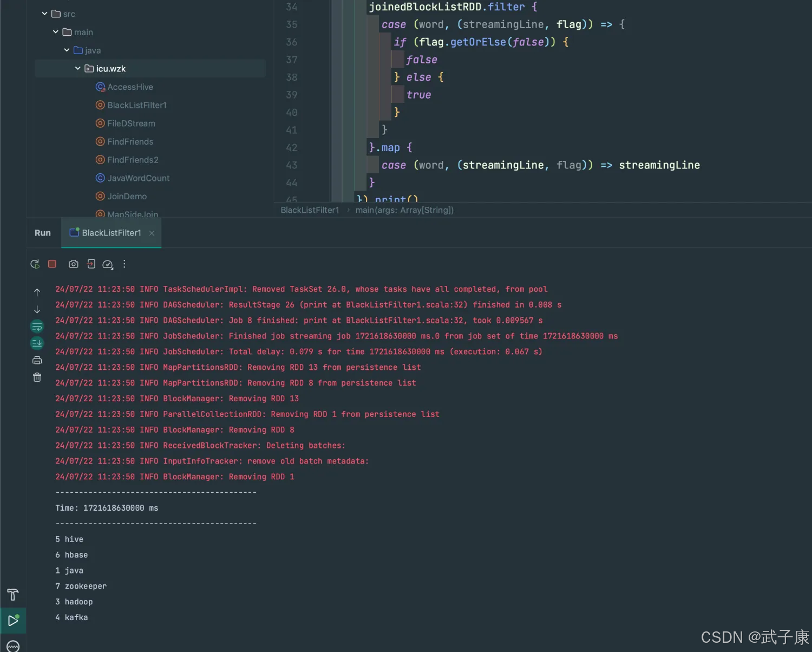Collapse the icu.wzk package
The image size is (812, 652).
[77, 68]
